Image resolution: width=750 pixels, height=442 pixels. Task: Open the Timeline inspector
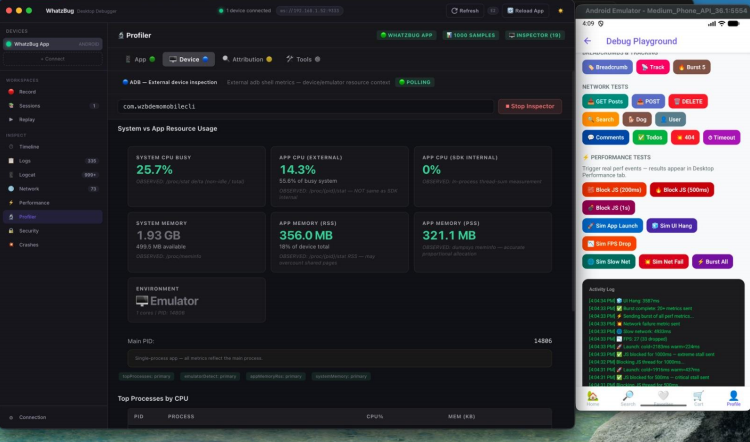53,147
